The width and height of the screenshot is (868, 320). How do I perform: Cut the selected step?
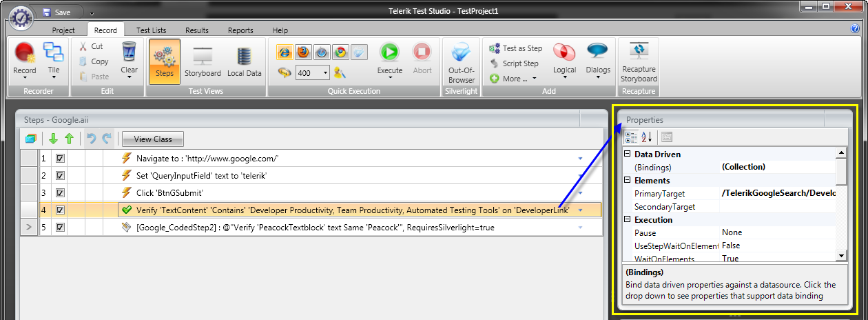tap(91, 46)
